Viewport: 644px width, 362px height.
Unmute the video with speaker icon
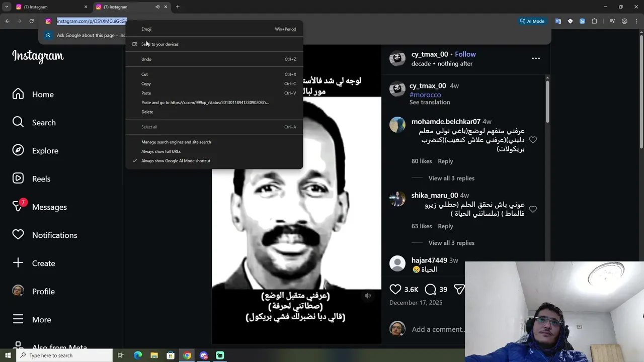click(x=368, y=296)
